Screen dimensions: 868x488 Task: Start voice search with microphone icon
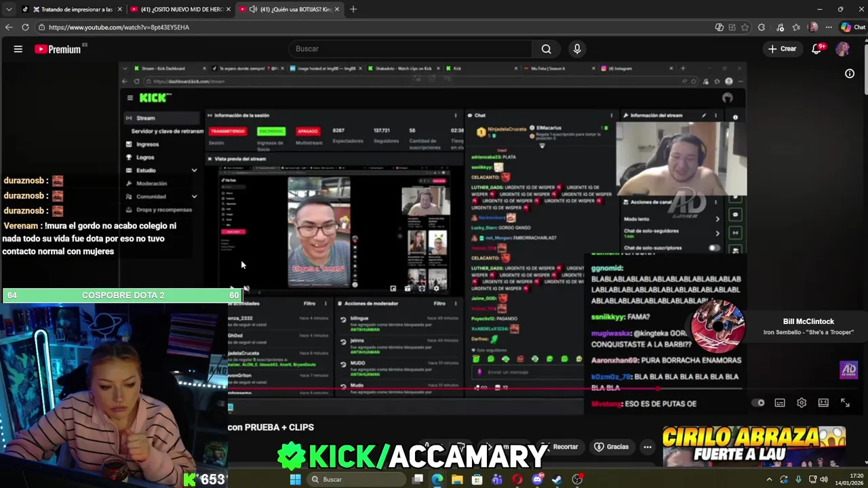pyautogui.click(x=577, y=49)
